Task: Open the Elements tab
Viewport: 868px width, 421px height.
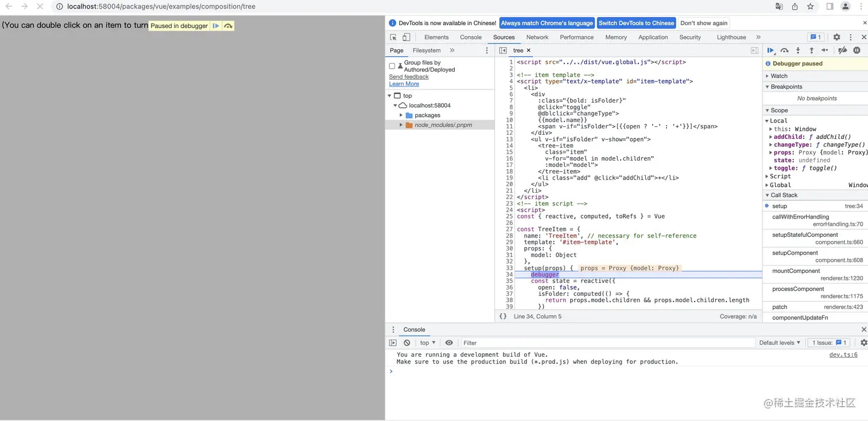Action: pos(436,37)
